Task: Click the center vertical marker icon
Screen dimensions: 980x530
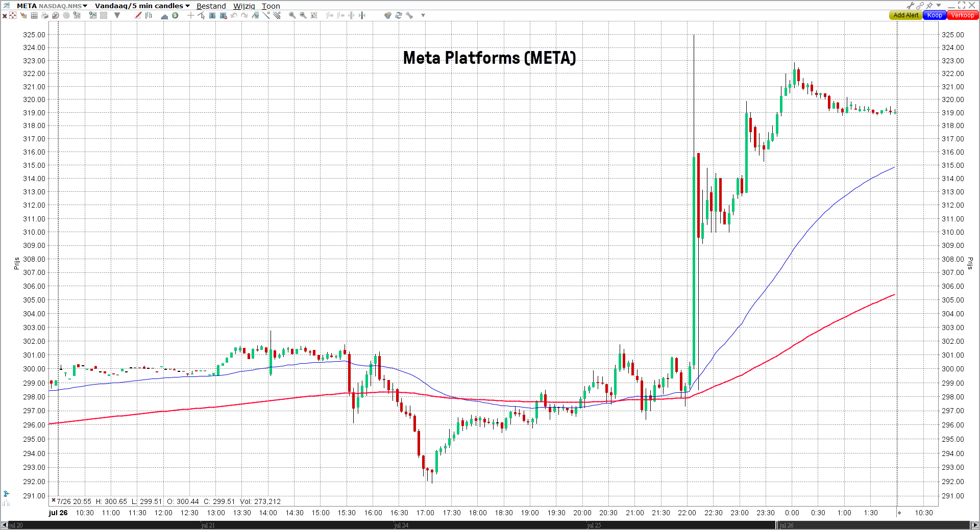Action: [x=362, y=15]
